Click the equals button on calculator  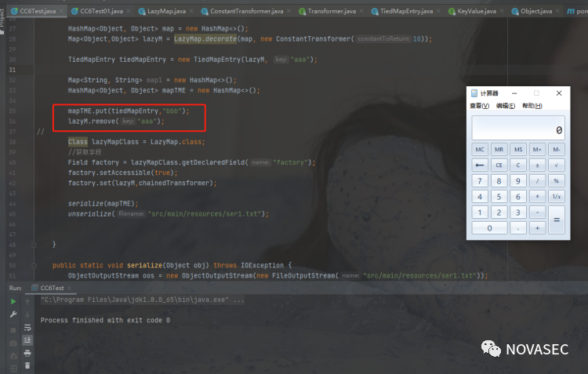click(556, 220)
